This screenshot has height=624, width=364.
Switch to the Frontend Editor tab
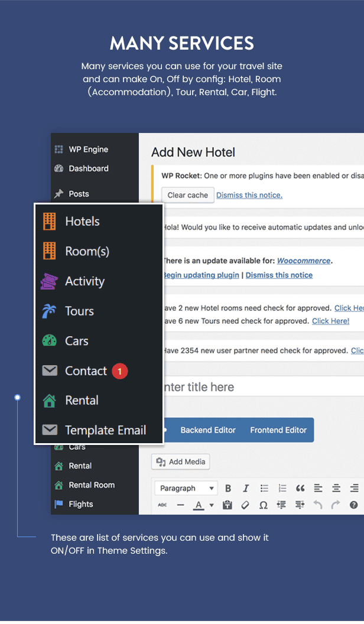point(278,430)
